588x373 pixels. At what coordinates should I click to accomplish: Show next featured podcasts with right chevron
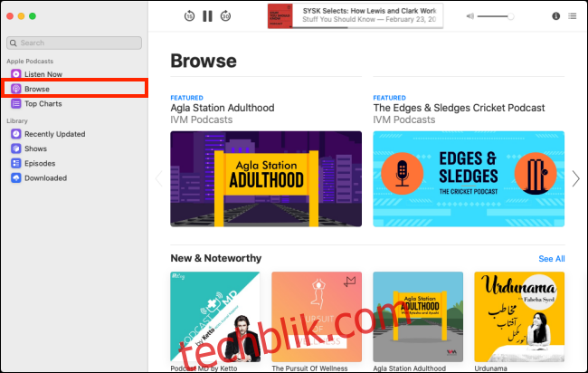[x=575, y=178]
